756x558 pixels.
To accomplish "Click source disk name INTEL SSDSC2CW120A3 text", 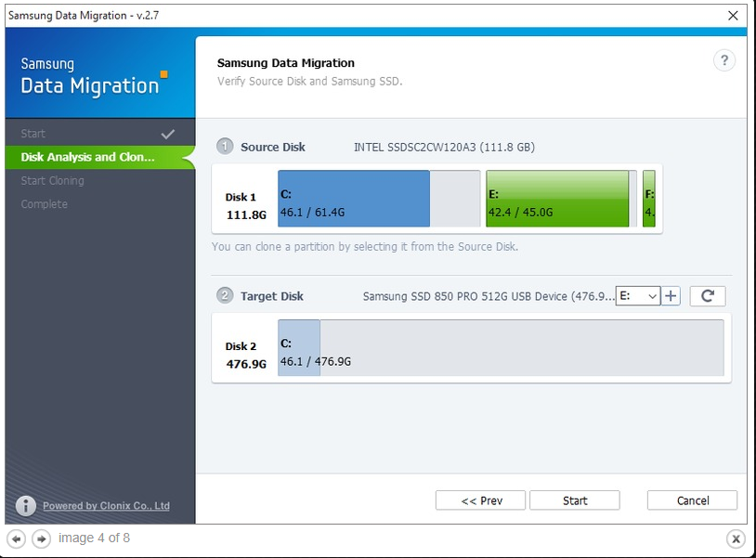I will tap(444, 147).
